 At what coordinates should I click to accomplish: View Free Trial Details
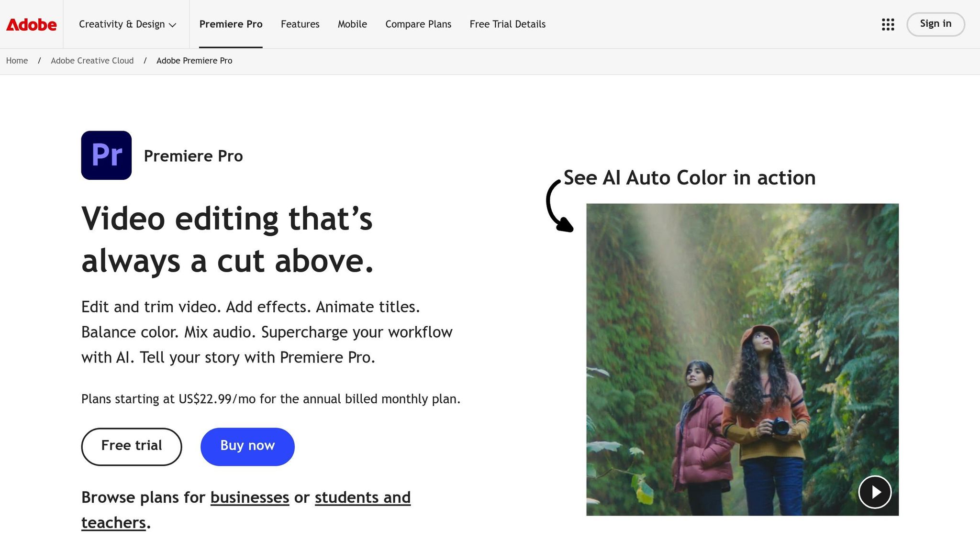pyautogui.click(x=507, y=24)
